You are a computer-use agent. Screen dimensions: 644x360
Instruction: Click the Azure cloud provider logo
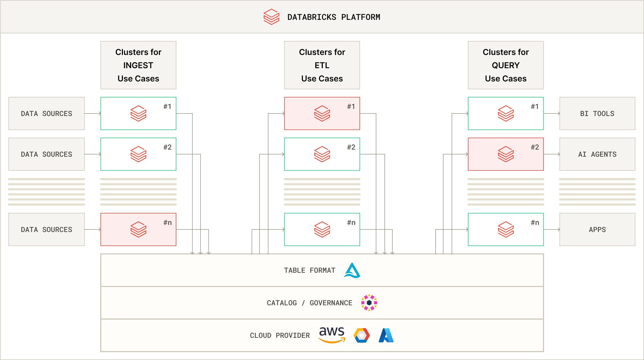pos(386,335)
